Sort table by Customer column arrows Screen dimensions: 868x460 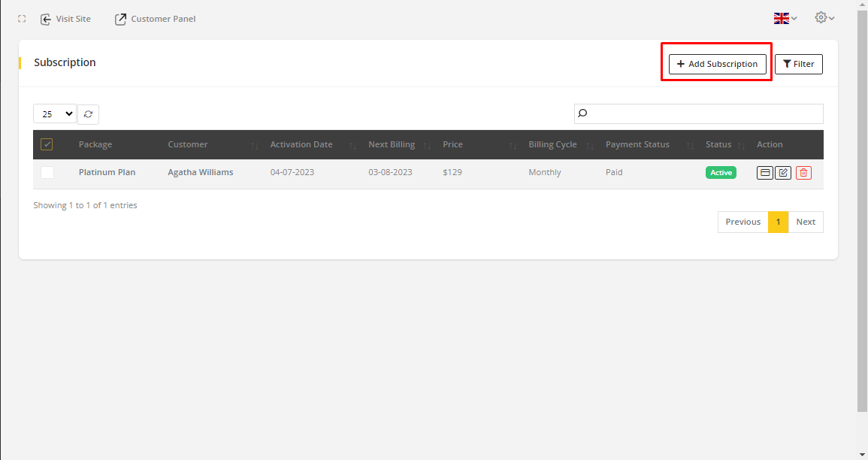click(254, 145)
